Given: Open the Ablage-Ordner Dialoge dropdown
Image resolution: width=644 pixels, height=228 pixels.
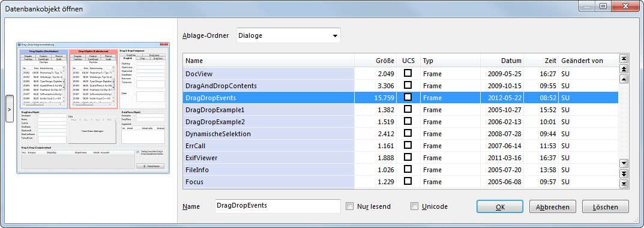Looking at the screenshot, I should pos(288,36).
